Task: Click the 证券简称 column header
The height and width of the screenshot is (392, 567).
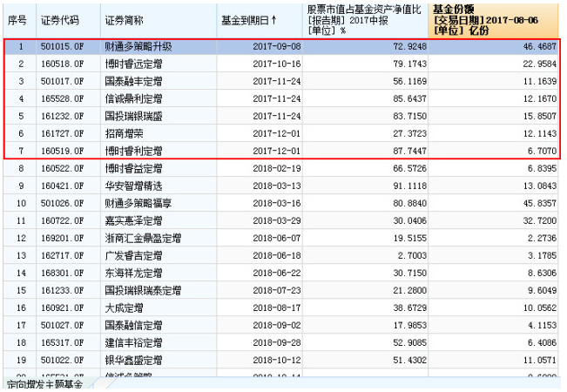Action: click(159, 20)
